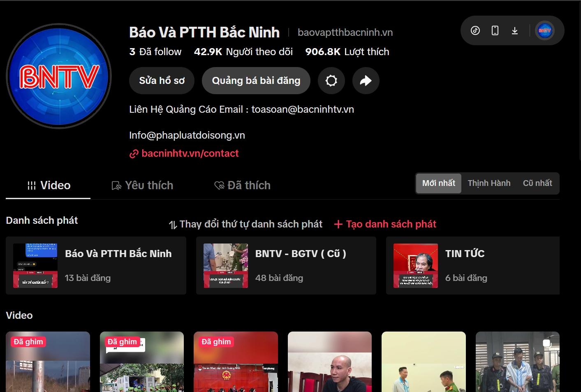581x392 pixels.
Task: Switch to the Video tab
Action: coord(49,186)
